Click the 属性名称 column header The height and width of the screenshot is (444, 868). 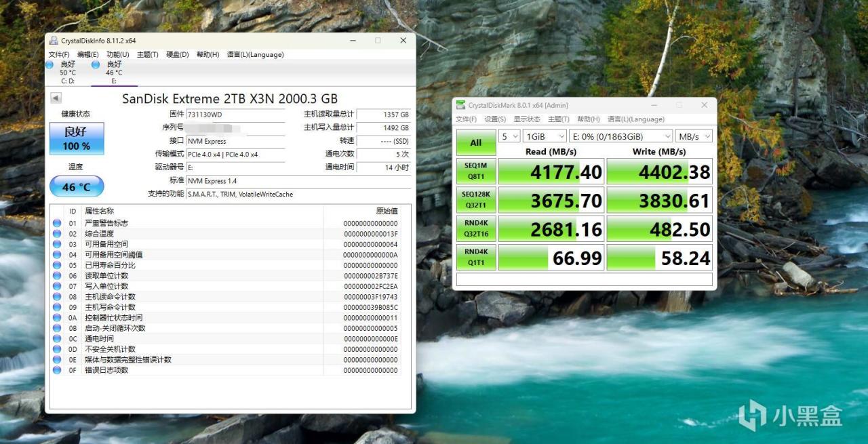pyautogui.click(x=99, y=211)
